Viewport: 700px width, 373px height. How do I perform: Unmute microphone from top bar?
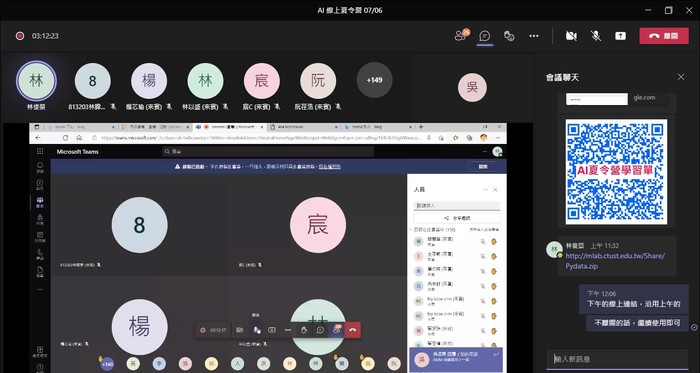pyautogui.click(x=596, y=36)
